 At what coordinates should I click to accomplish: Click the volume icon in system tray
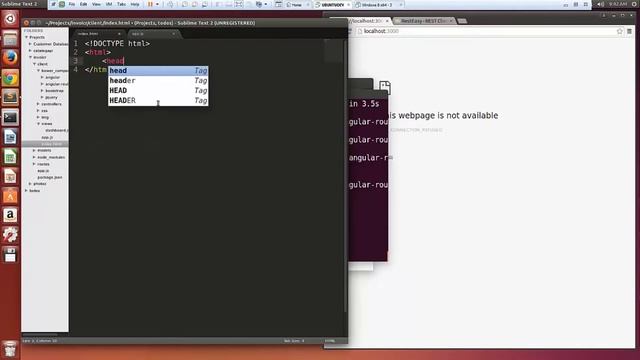click(600, 4)
